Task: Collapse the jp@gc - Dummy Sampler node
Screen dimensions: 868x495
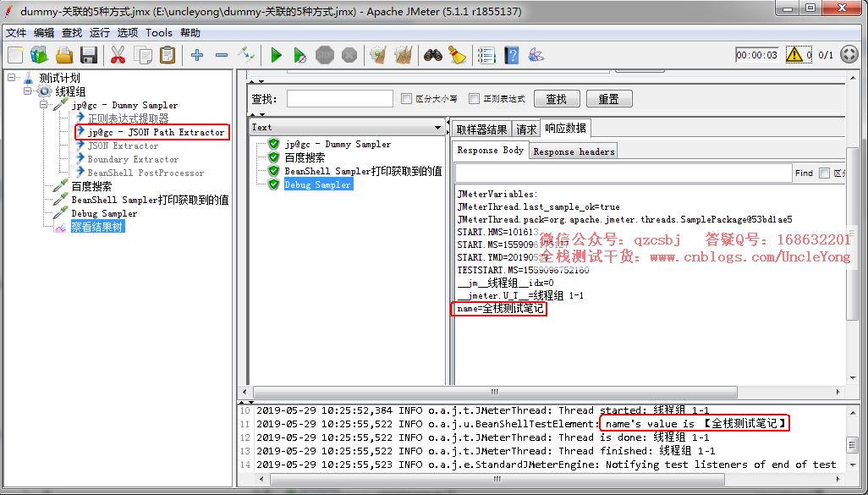Action: click(44, 105)
